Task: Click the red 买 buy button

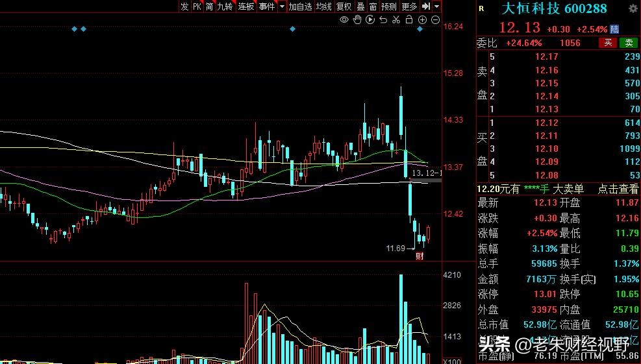Action: click(x=608, y=43)
